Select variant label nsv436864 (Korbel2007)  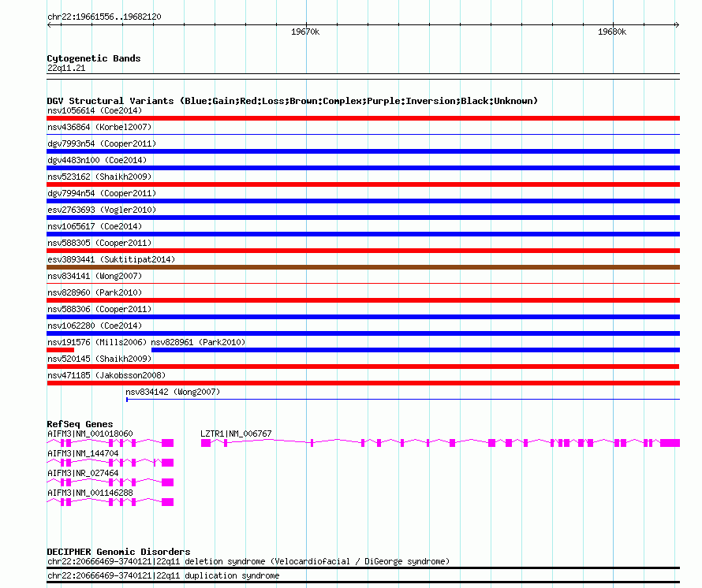[x=99, y=127]
